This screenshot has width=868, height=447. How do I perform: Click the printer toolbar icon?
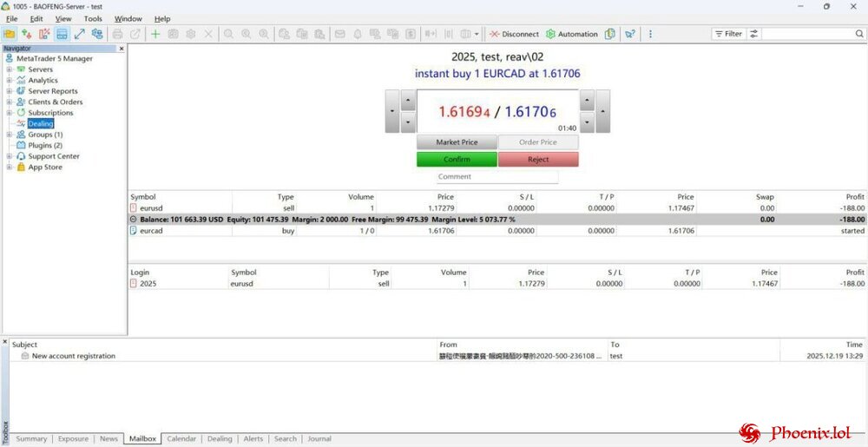[x=117, y=34]
